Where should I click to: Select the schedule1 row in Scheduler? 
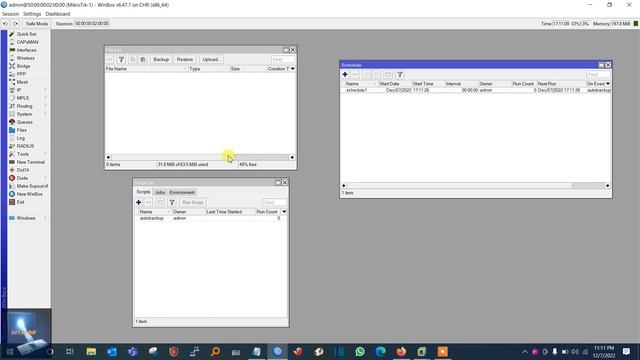tap(476, 90)
